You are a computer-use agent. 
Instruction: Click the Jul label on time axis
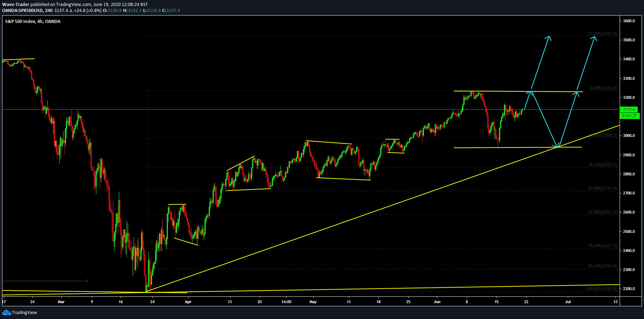pos(568,302)
